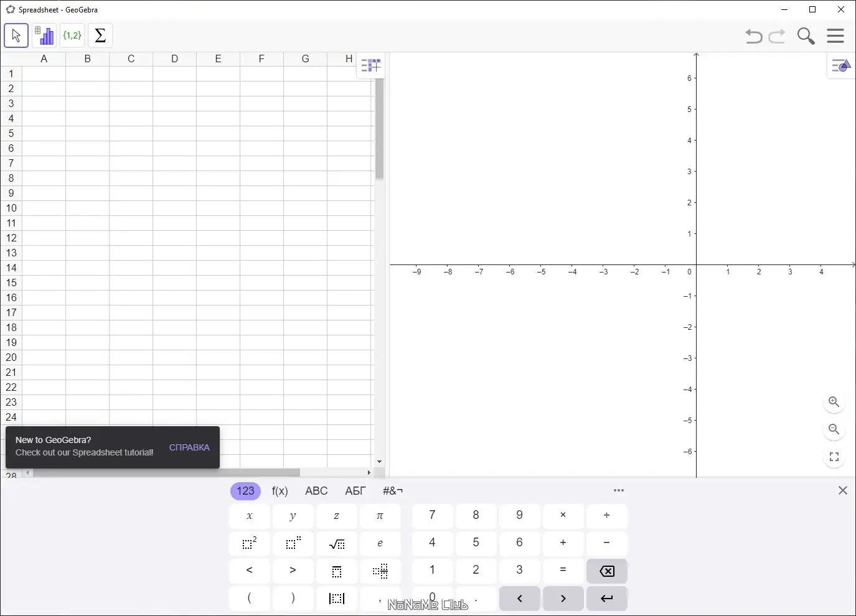Screen dimensions: 856x616
Task: Insert a power exponent template
Action: [293, 544]
